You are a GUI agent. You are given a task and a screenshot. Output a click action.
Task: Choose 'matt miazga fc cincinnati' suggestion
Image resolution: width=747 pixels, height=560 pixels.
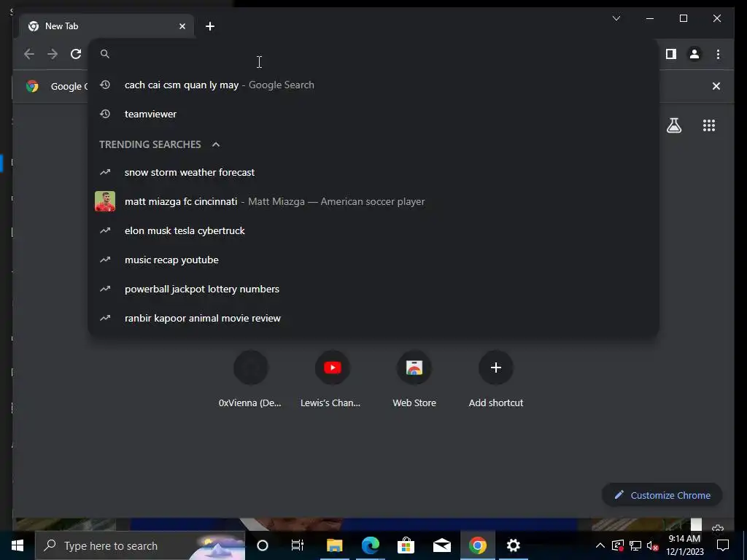(373, 201)
